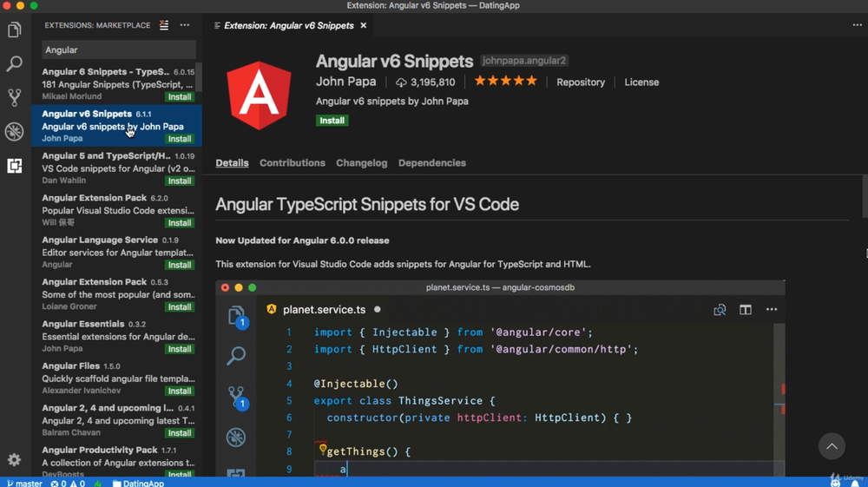Open the Debug view in activity bar
This screenshot has height=487, width=868.
tap(15, 132)
